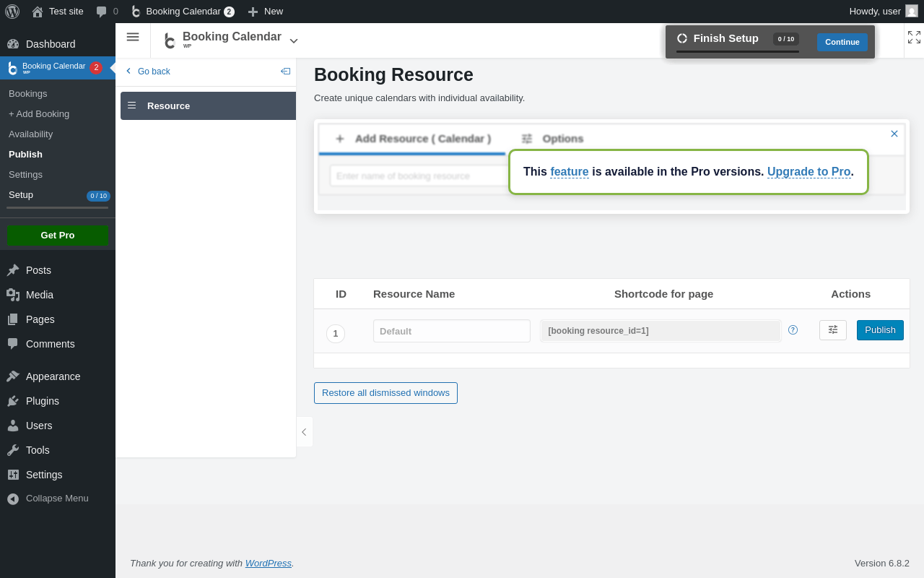Open Pages icon in sidebar
Screen dimensions: 924x578
pyautogui.click(x=13, y=319)
